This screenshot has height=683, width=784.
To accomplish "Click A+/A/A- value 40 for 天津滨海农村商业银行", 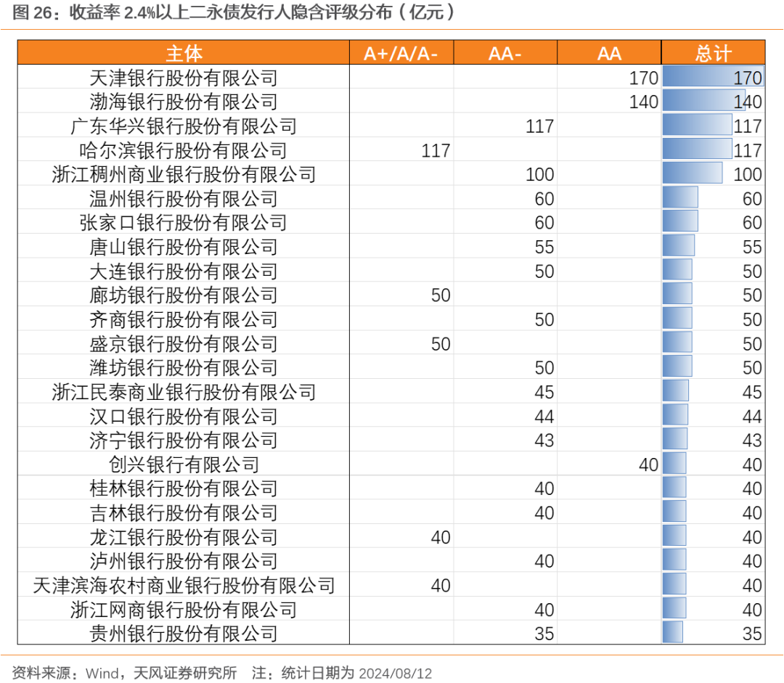I will click(x=441, y=586).
